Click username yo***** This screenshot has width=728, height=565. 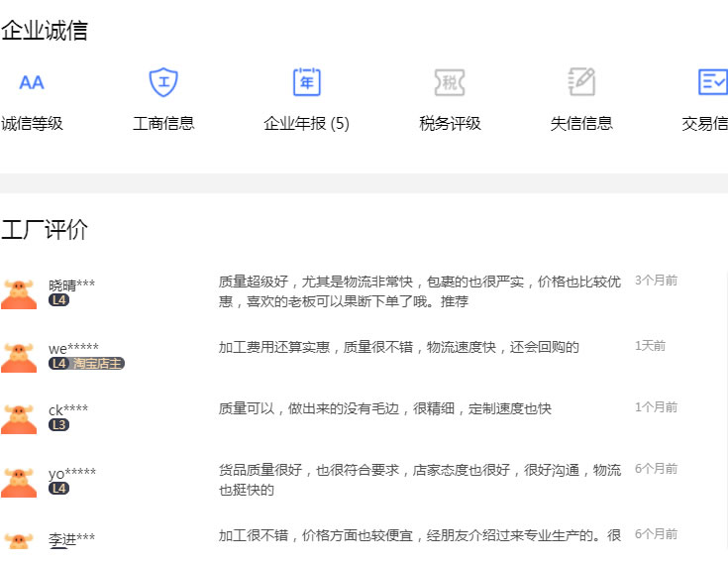[72, 473]
